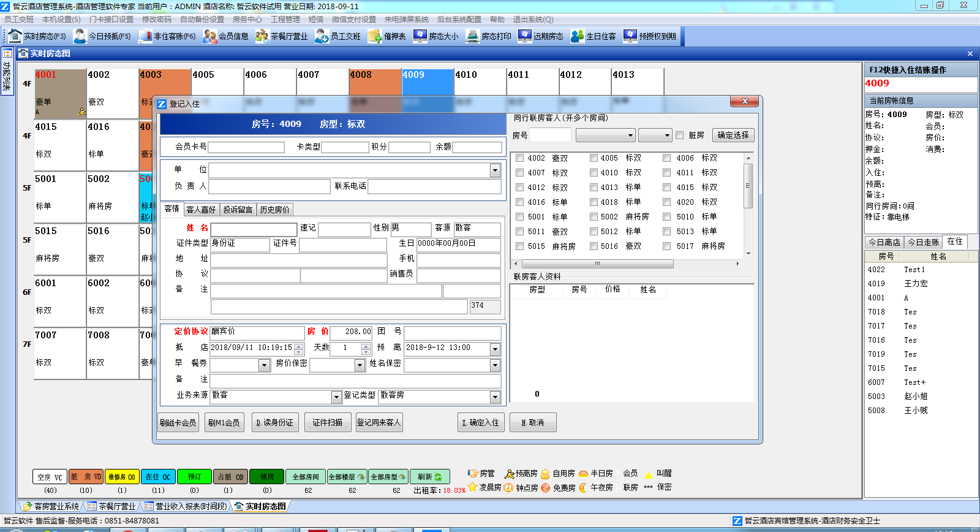Screen dimensions: 980x532
Task: Check the room 4002 豪双 checkbox
Action: (x=520, y=158)
